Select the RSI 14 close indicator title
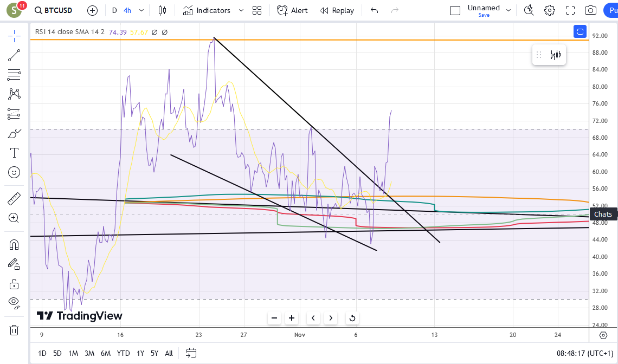Screen dimensions: 618x364 (x=70, y=32)
